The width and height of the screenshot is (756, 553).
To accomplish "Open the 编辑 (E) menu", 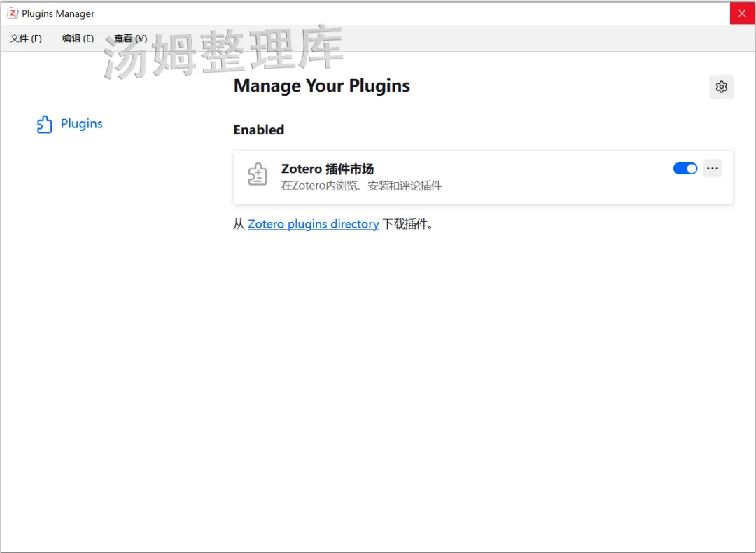I will (78, 38).
